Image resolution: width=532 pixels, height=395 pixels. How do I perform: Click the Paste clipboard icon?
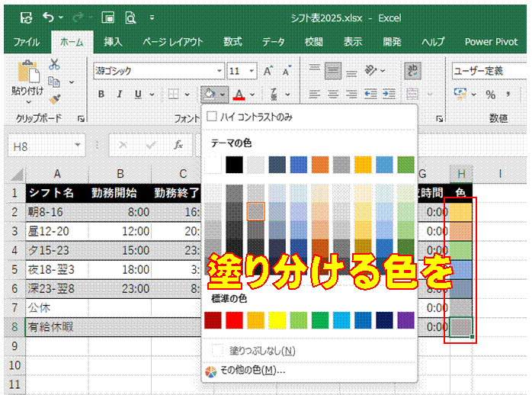pyautogui.click(x=28, y=72)
